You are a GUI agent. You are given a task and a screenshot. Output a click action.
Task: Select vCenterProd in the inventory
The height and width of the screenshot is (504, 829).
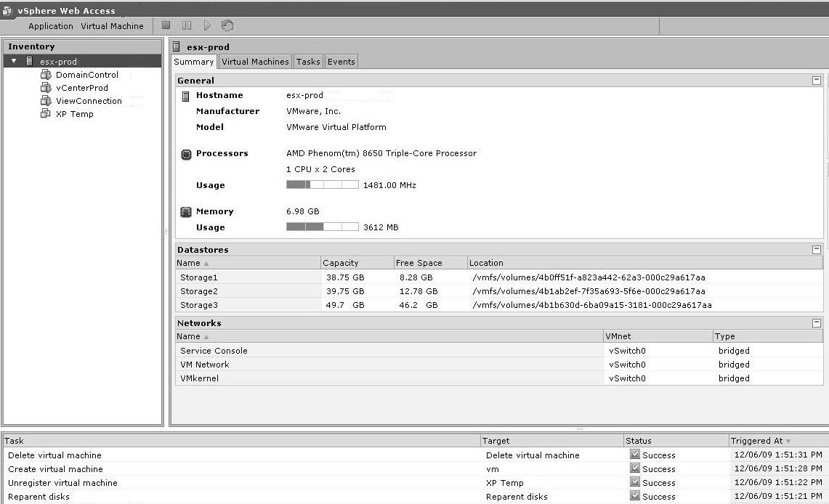(82, 88)
